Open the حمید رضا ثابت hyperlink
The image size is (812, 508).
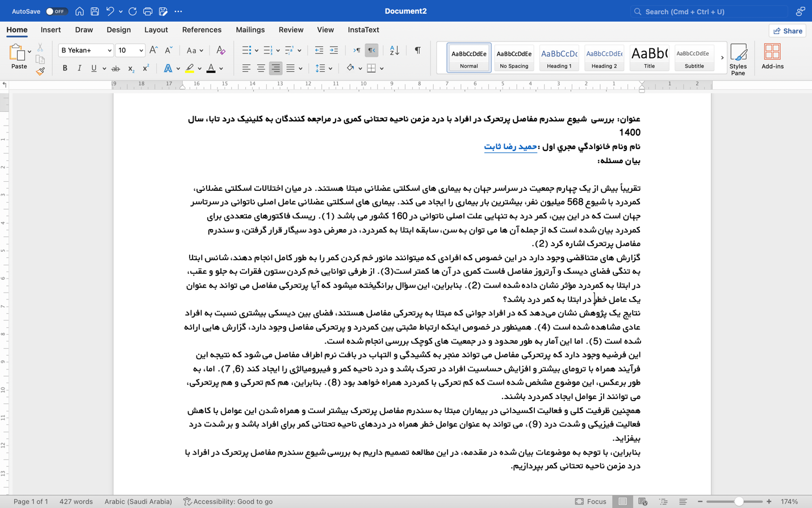click(x=510, y=147)
